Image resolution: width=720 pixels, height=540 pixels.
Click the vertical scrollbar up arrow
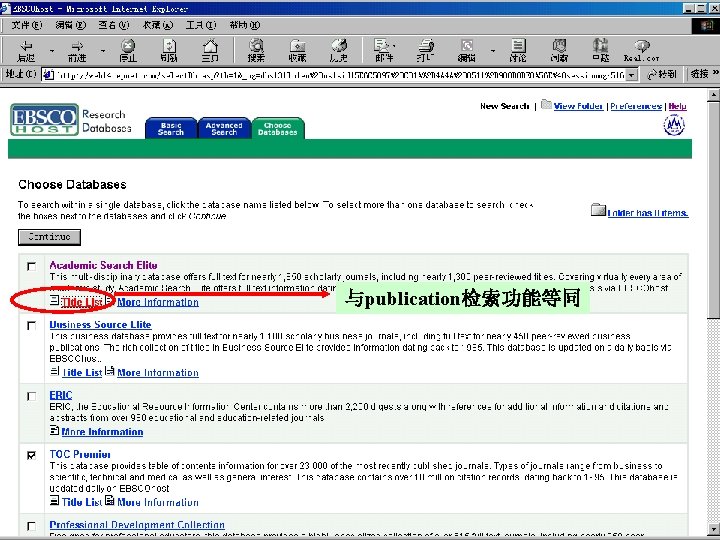(714, 95)
